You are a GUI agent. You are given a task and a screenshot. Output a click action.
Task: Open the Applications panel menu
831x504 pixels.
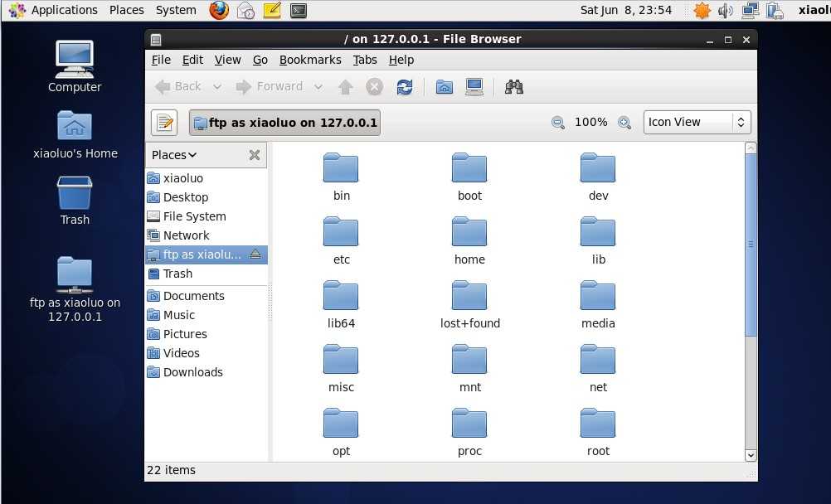[x=54, y=10]
